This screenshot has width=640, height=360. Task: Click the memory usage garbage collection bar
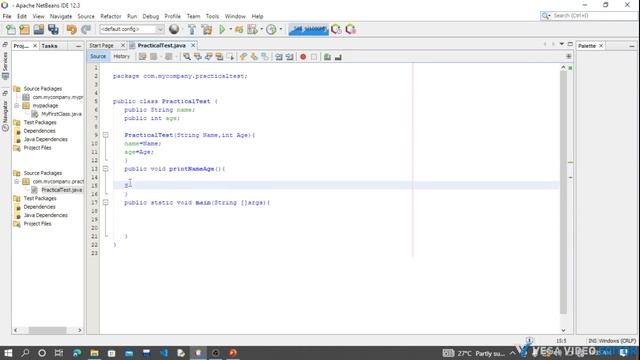(x=309, y=29)
